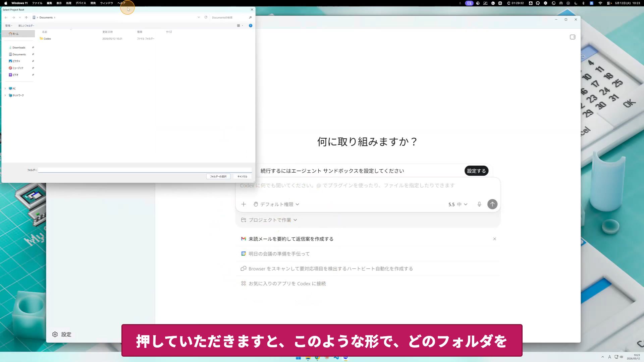
Task: Sort by 名前 column header
Action: [x=45, y=32]
